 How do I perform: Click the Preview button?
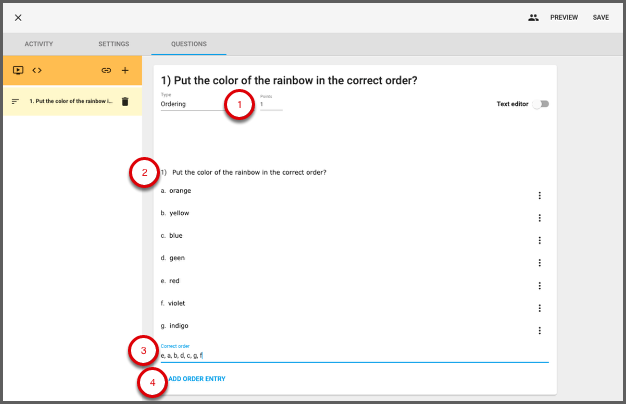coord(564,17)
